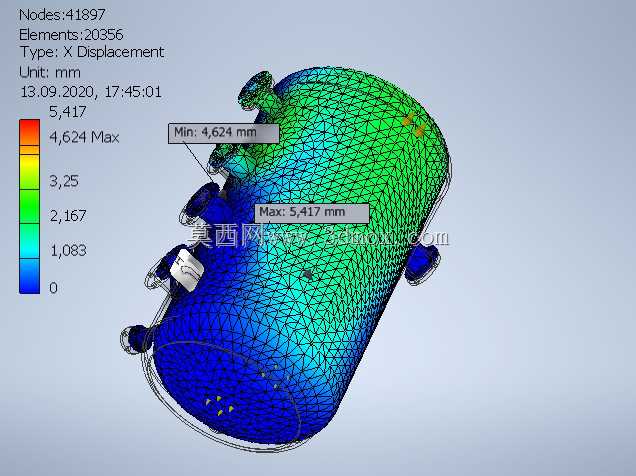Viewport: 636px width, 476px height.
Task: Click the 'Unit: mm' text
Action: [50, 73]
